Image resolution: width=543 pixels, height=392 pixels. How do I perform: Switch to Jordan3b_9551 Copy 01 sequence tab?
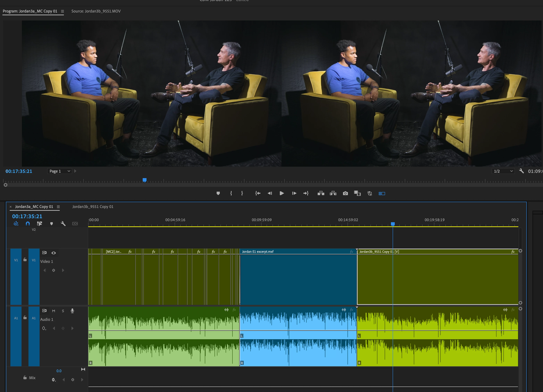tap(93, 206)
